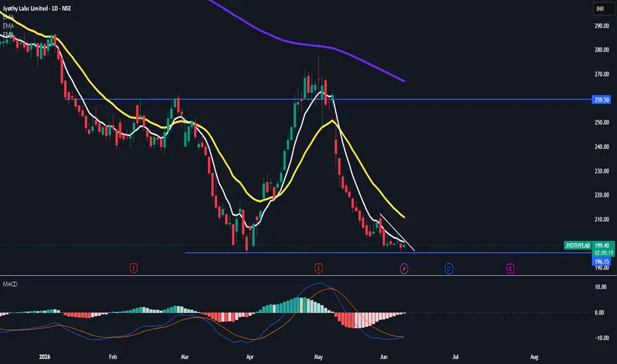Click the May label on the time axis

pos(318,357)
